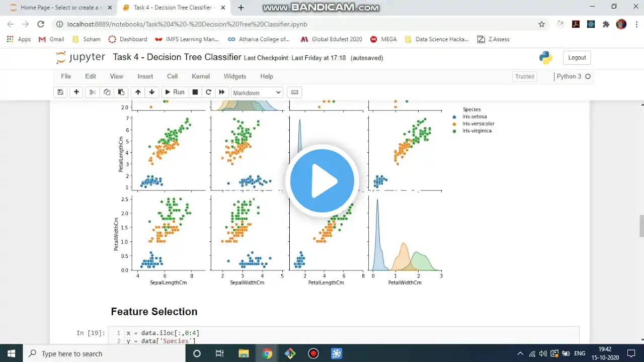Click the address bar URL field
This screenshot has width=644, height=362.
click(x=297, y=24)
